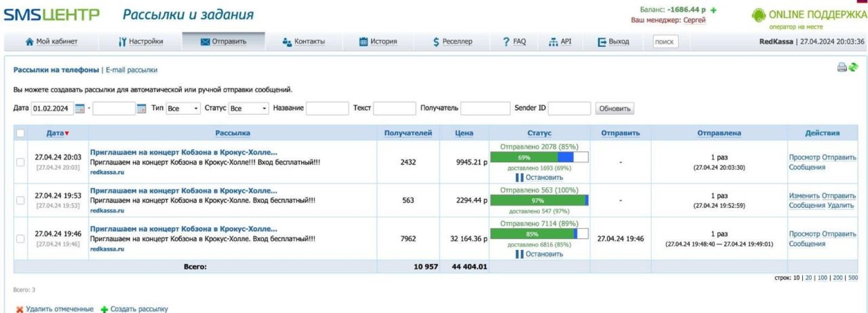
Task: Click the pause icon for the 20:03 mailing
Action: [x=519, y=177]
